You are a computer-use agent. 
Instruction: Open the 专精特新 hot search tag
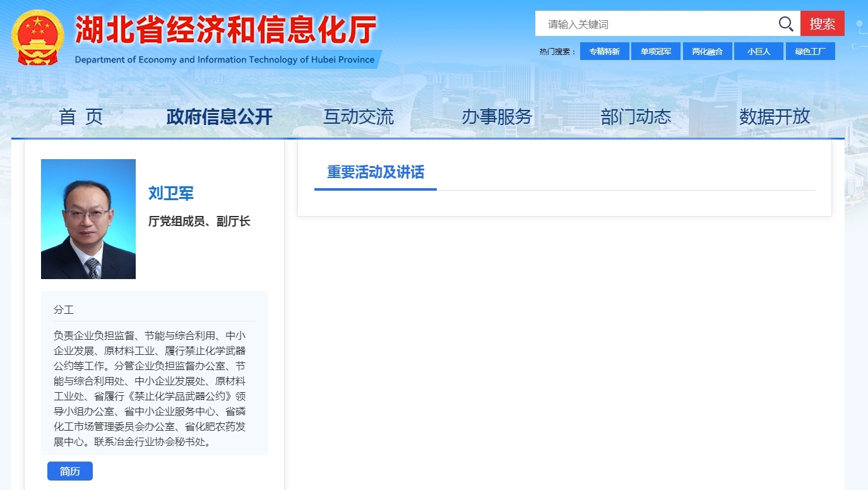coord(603,51)
